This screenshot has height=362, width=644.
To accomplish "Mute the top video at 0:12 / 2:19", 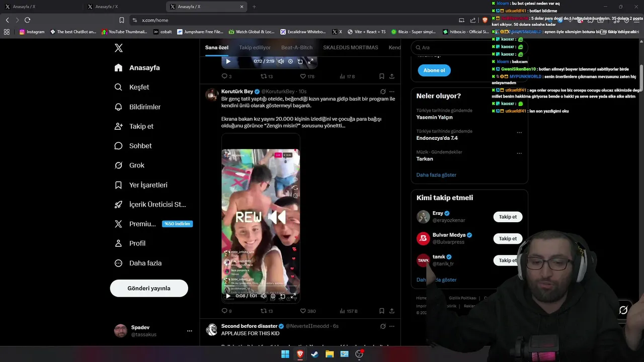I will tap(281, 61).
